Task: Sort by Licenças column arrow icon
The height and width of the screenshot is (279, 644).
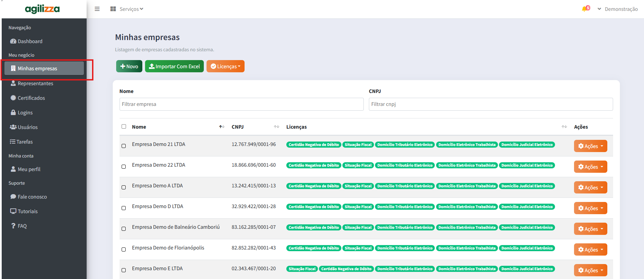Action: click(564, 127)
